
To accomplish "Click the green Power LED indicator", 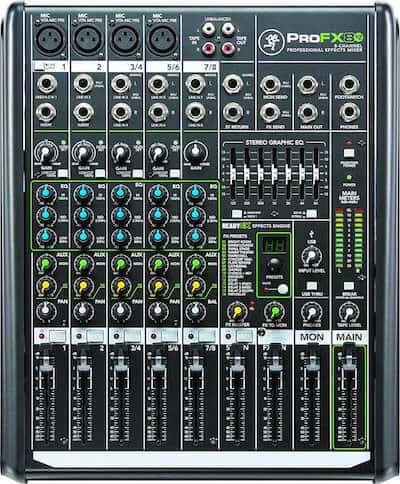I will click(349, 177).
